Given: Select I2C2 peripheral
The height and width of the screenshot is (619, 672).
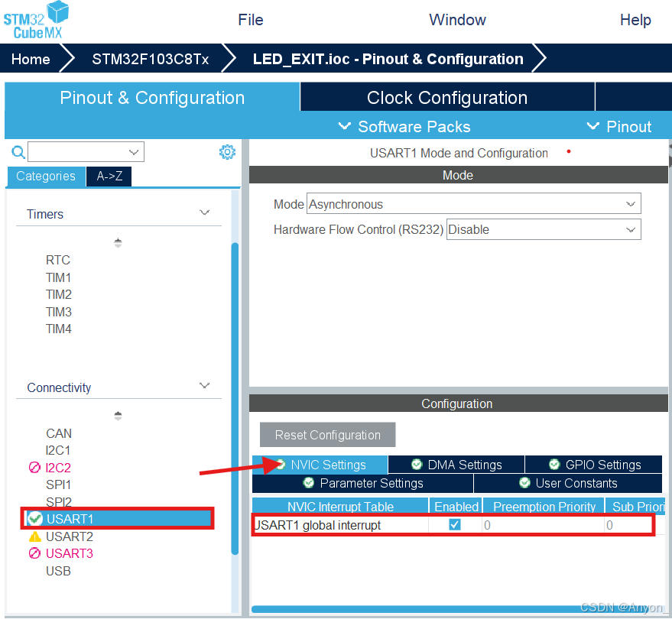Looking at the screenshot, I should (x=58, y=468).
